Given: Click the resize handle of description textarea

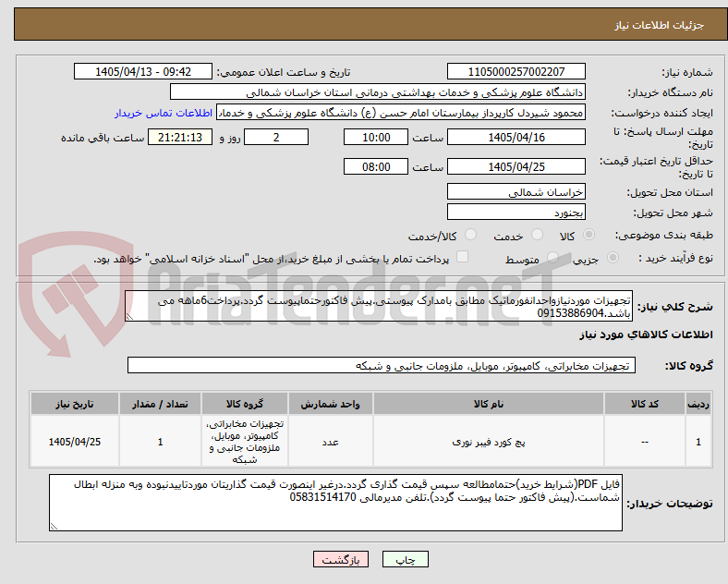Looking at the screenshot, I should click(x=129, y=317).
